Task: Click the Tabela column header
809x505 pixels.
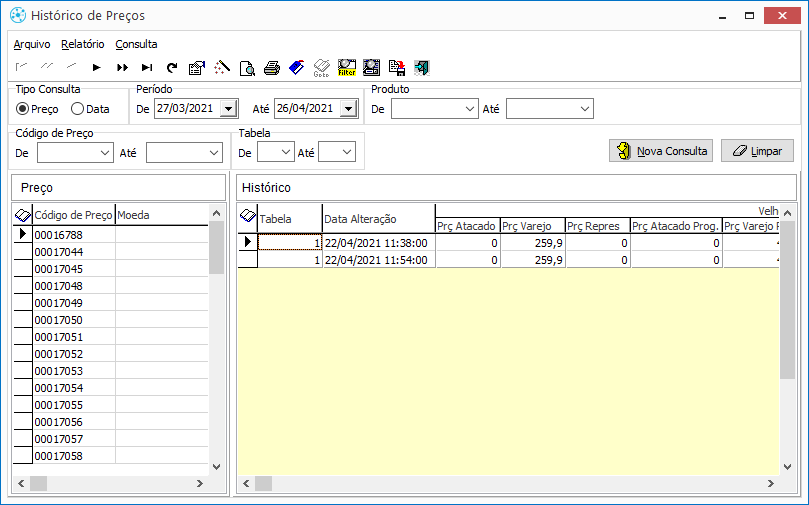Action: (290, 219)
